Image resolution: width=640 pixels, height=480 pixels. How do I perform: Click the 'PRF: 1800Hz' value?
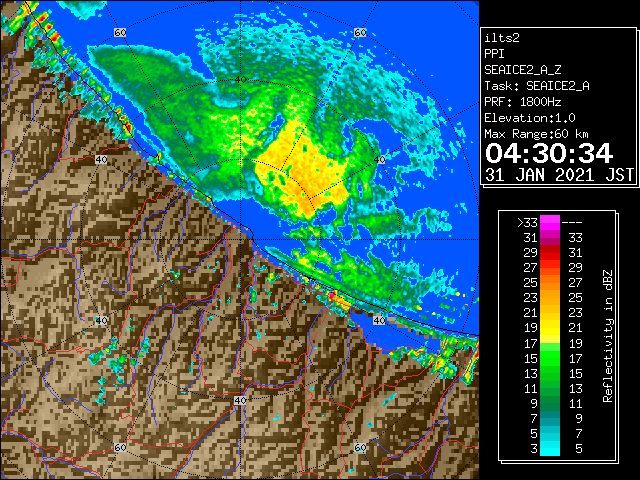(x=523, y=102)
